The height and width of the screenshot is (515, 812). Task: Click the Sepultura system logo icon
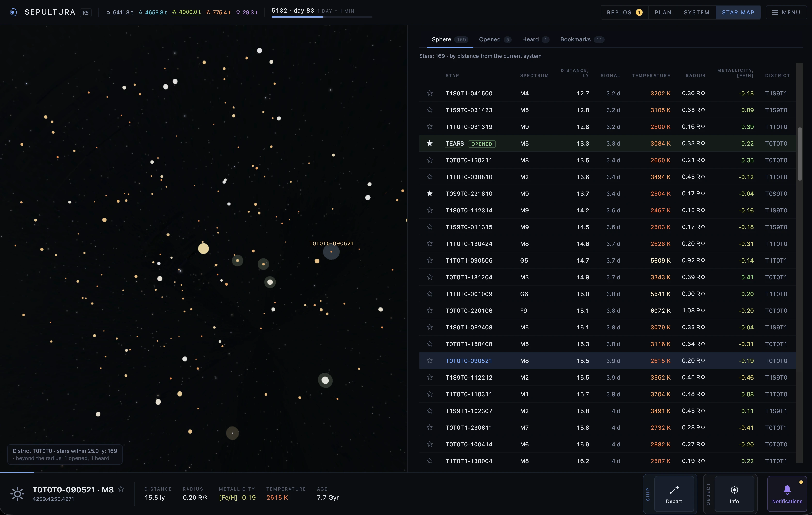click(13, 13)
